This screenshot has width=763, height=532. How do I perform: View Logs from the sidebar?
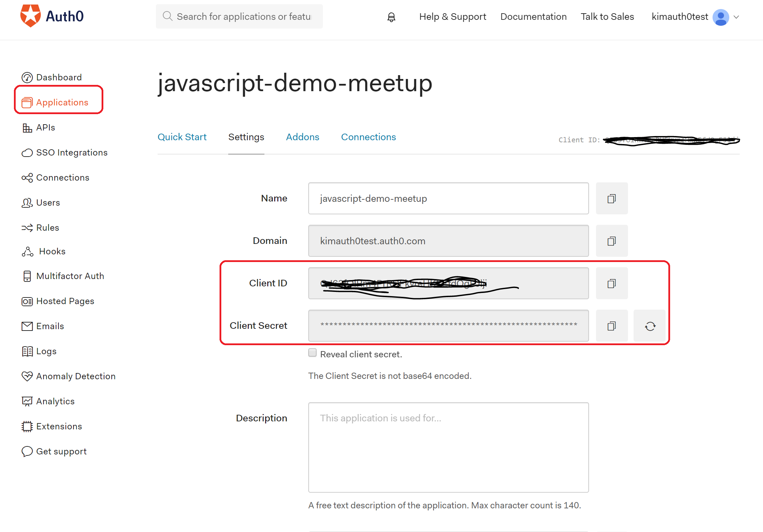coord(46,351)
